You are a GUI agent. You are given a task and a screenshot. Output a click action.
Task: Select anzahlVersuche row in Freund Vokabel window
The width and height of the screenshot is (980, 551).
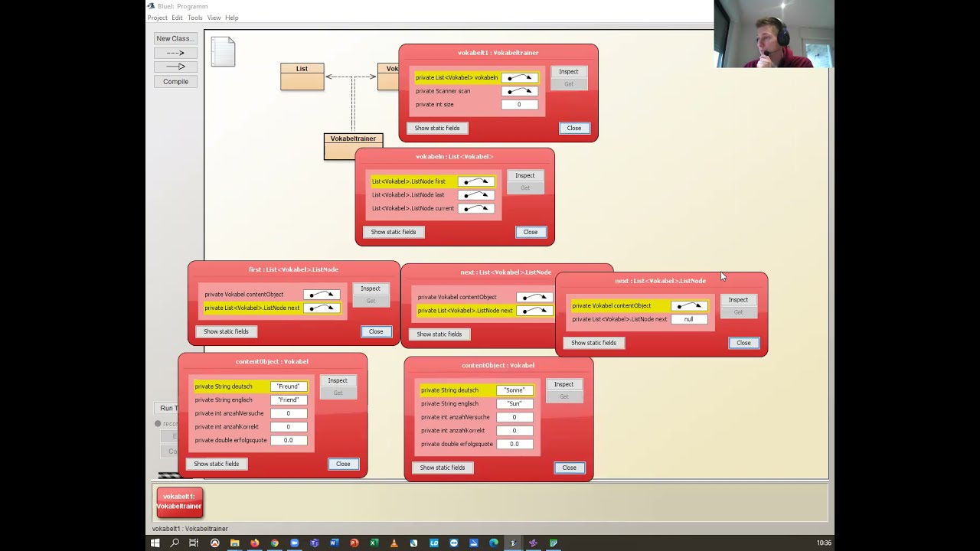click(x=250, y=413)
